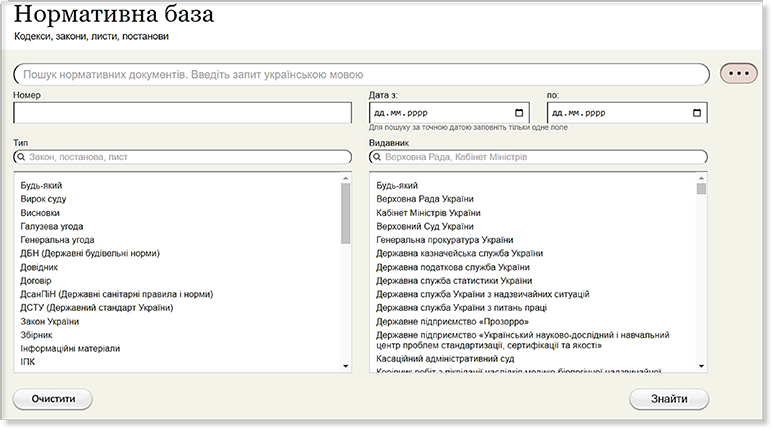Image resolution: width=773 pixels, height=430 pixels.
Task: Focus the 'Номер' input field
Action: 182,113
